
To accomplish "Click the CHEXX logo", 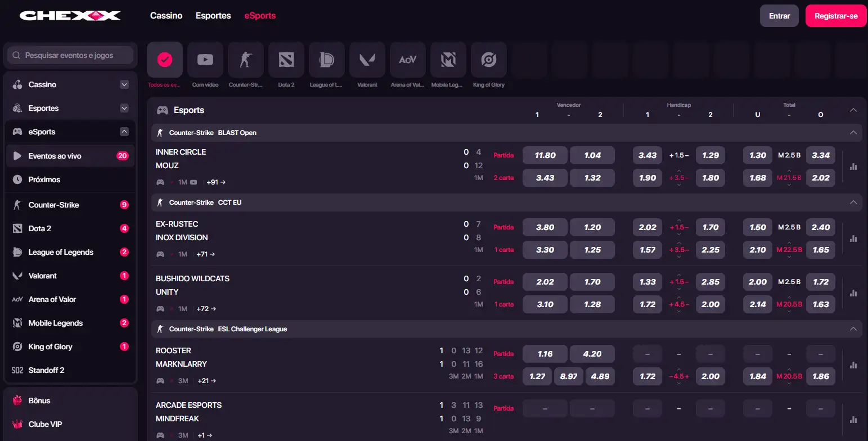I will pos(70,16).
